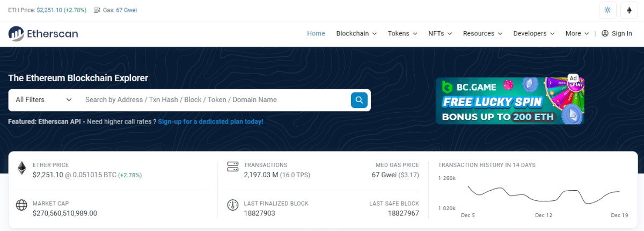Click the Etherscan logo

[43, 33]
